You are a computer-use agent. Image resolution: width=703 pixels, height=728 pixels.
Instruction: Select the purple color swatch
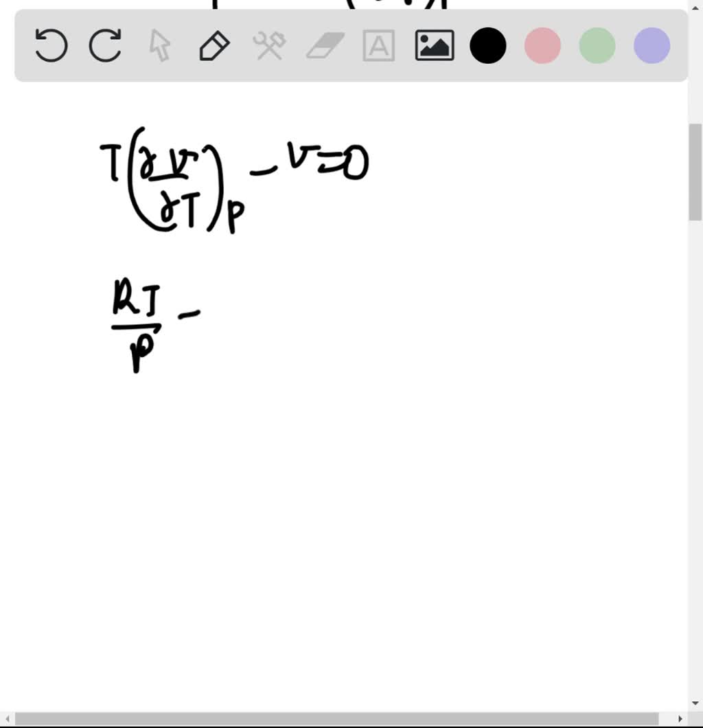(x=650, y=45)
